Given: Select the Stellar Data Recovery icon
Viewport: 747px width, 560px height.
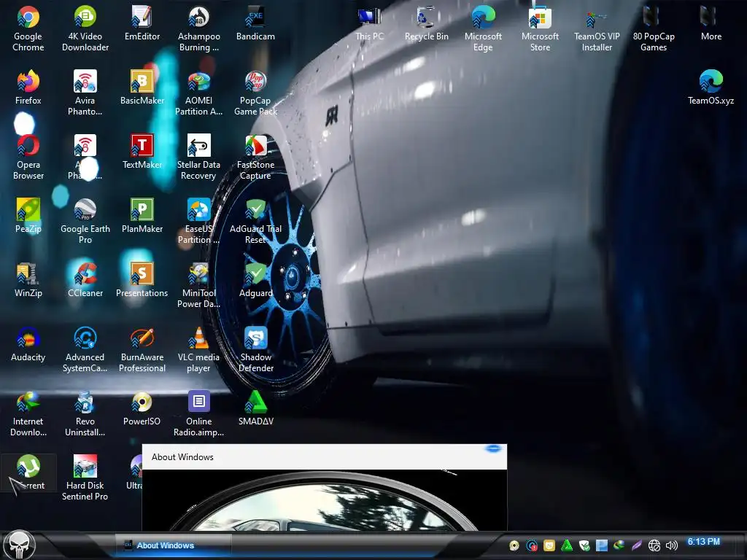Looking at the screenshot, I should 198,157.
